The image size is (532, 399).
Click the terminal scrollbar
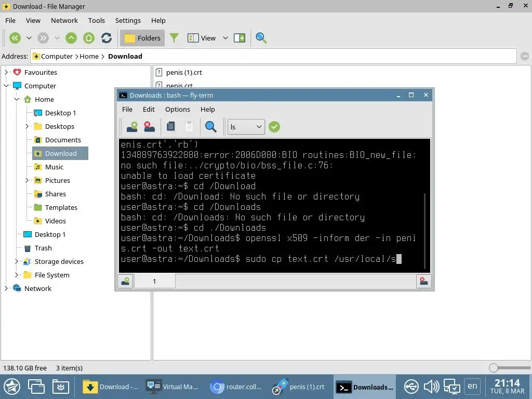425,231
